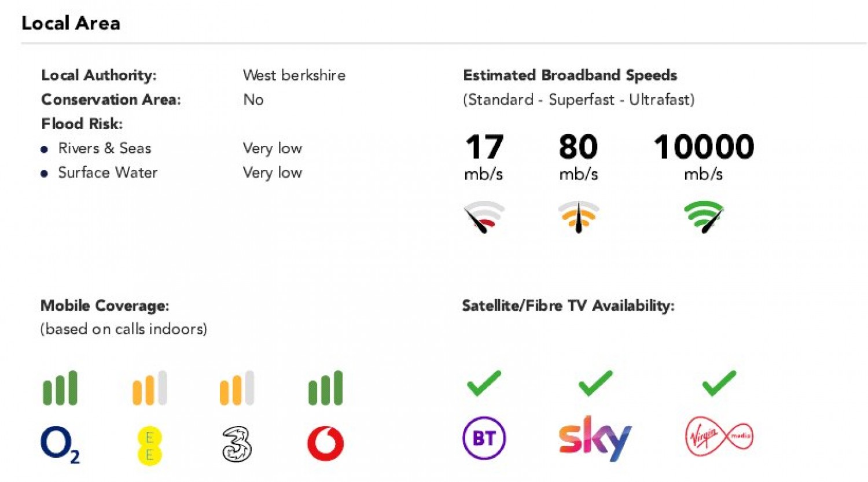Click the 10000 mb/s ultrafast speed value
Screen dimensions: 868x482
[704, 147]
